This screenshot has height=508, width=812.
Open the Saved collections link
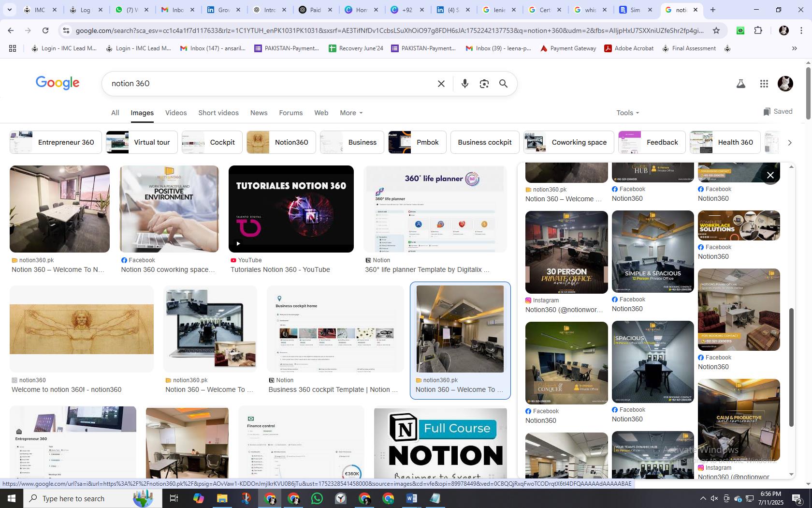coord(778,111)
